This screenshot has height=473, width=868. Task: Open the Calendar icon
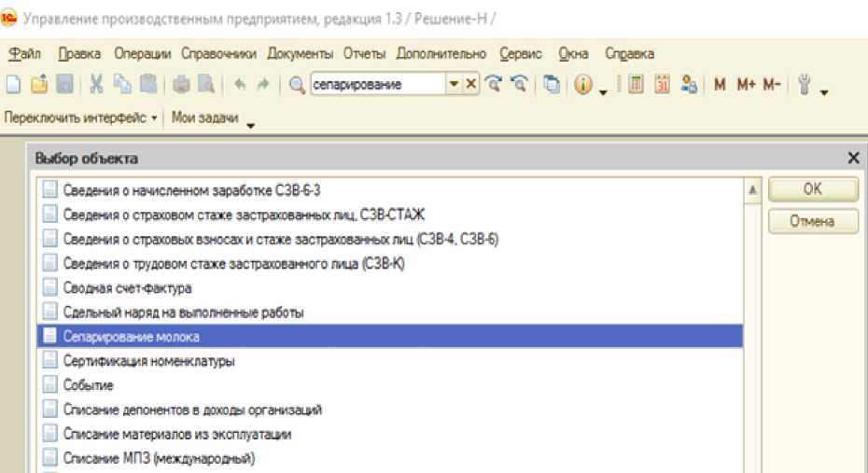(x=662, y=85)
